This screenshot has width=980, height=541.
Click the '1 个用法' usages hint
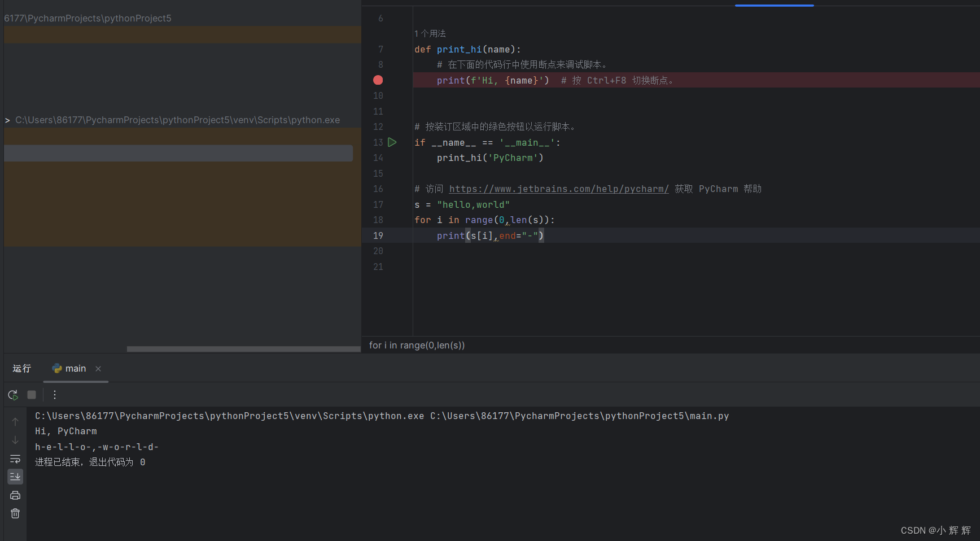(x=430, y=34)
